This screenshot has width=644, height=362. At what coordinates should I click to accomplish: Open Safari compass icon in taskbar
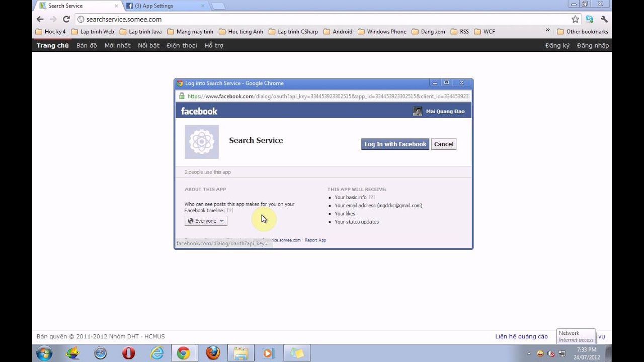pyautogui.click(x=101, y=353)
